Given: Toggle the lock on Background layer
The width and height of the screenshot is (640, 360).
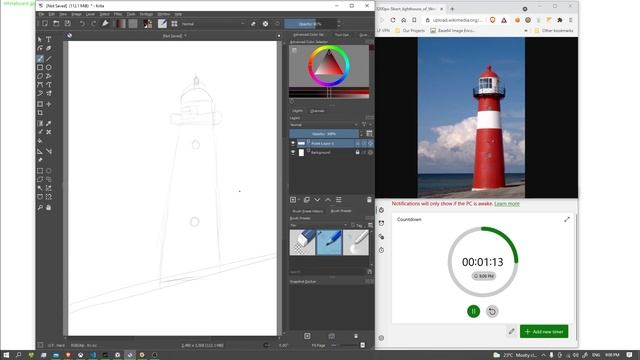Looking at the screenshot, I should click(x=358, y=152).
